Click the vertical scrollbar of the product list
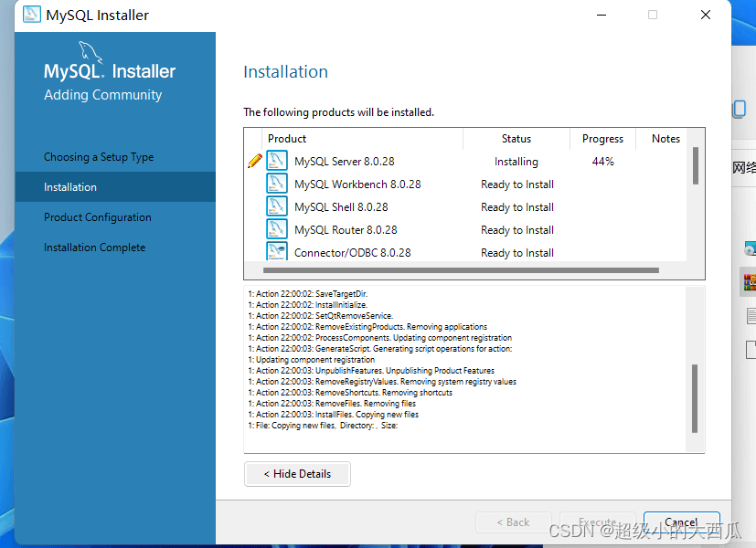 [696, 165]
